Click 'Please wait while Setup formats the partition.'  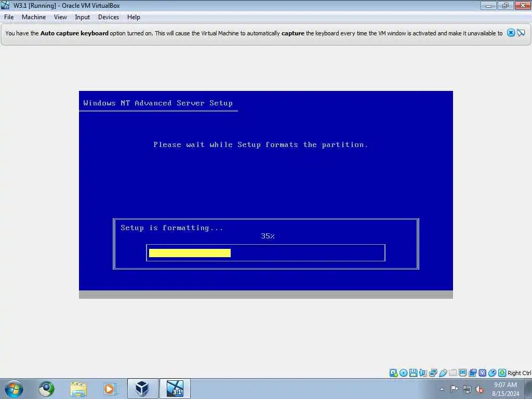click(261, 144)
